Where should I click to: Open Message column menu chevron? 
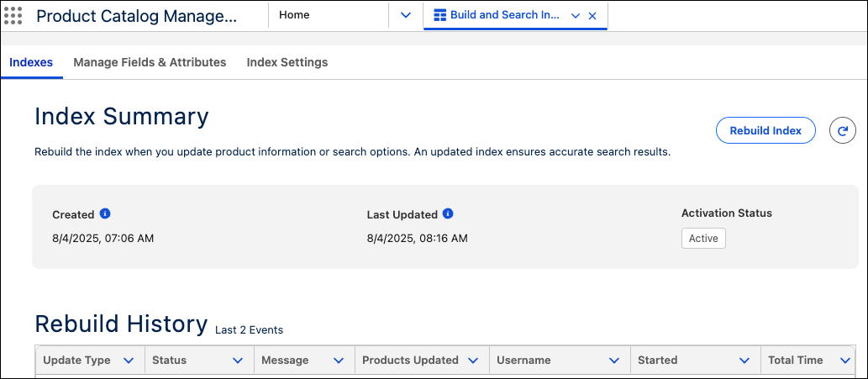click(x=339, y=361)
